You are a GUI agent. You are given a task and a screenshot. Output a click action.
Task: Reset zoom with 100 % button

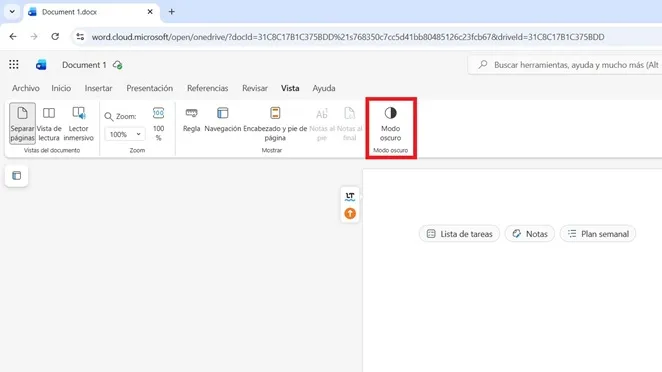158,123
